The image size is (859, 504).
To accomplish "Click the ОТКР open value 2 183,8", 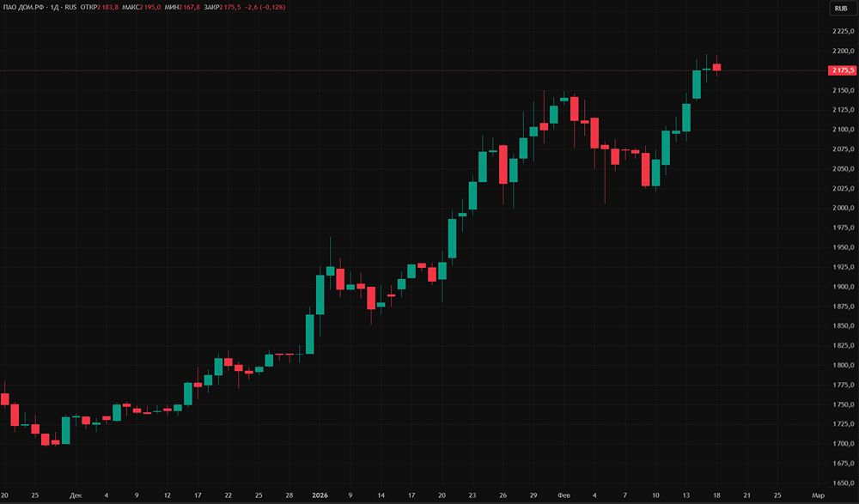I will 108,7.
